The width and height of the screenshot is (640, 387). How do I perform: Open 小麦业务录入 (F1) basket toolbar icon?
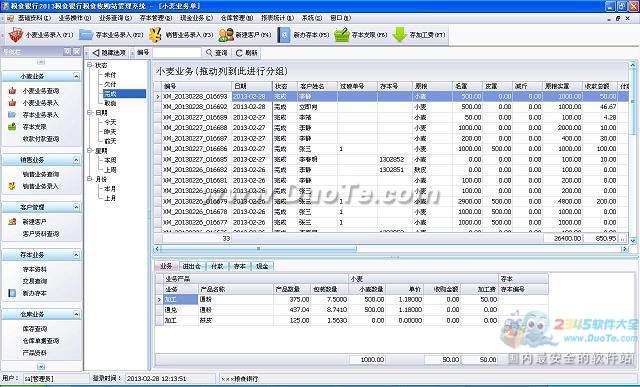16,35
